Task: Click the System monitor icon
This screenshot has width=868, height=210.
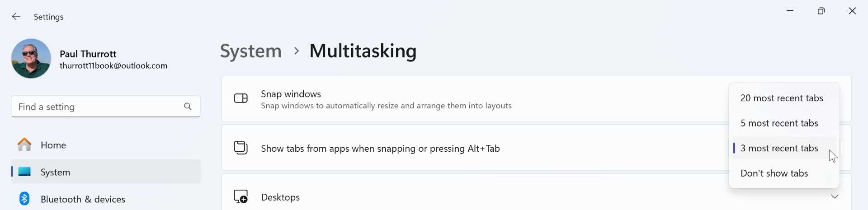Action: click(24, 172)
